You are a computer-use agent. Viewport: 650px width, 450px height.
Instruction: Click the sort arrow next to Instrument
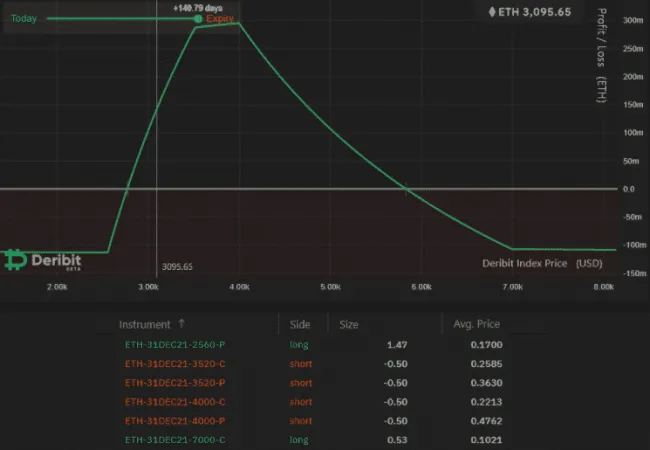pos(181,324)
